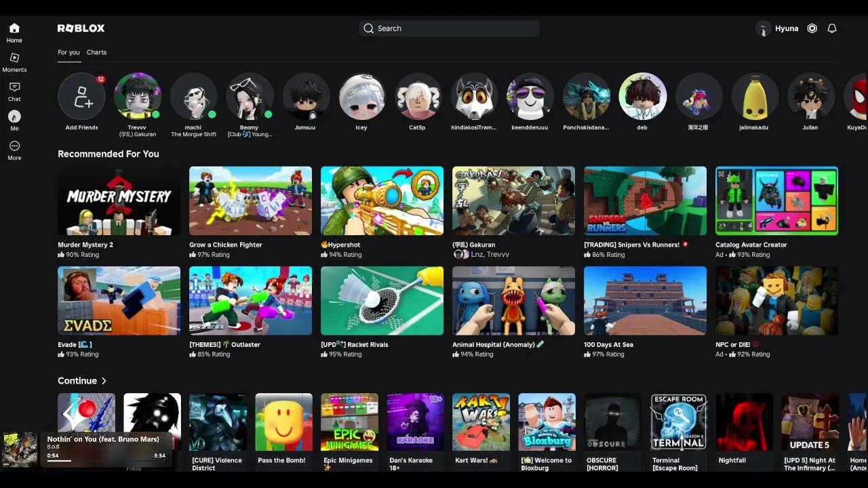Screen dimensions: 868x488
Task: Open friend Ponchokisdana's avatar
Action: pyautogui.click(x=587, y=96)
